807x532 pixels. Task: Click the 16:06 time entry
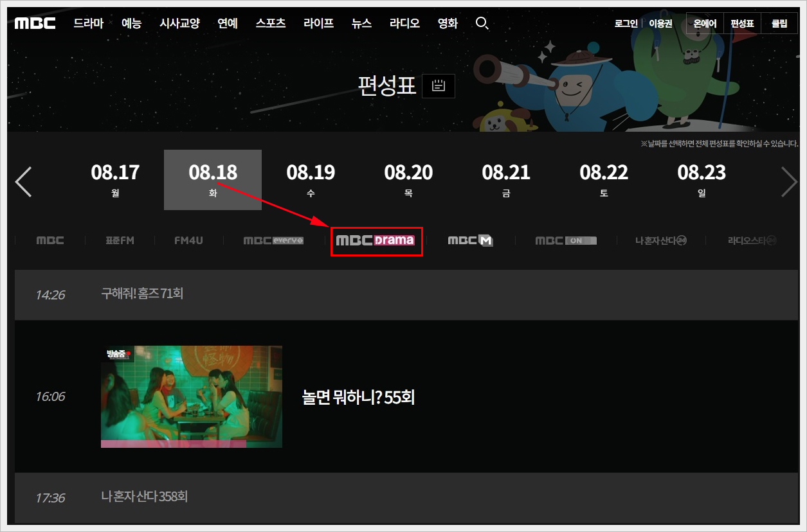50,396
